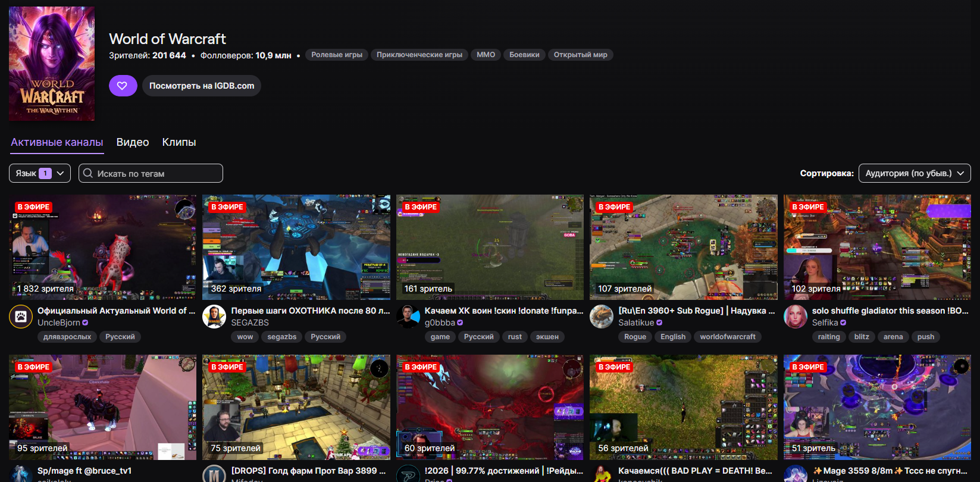The height and width of the screenshot is (482, 980).
Task: Select the arena tag
Action: [x=893, y=337]
